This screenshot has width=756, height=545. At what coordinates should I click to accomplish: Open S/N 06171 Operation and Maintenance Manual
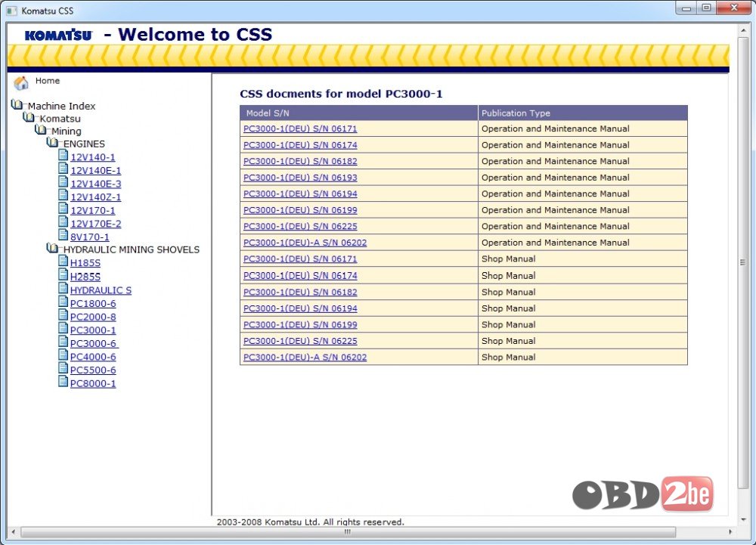300,129
